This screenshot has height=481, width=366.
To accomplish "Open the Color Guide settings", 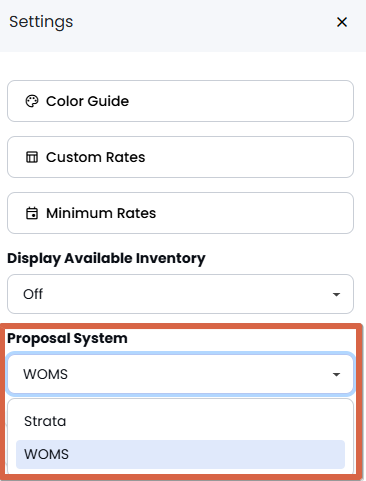I will tap(180, 101).
